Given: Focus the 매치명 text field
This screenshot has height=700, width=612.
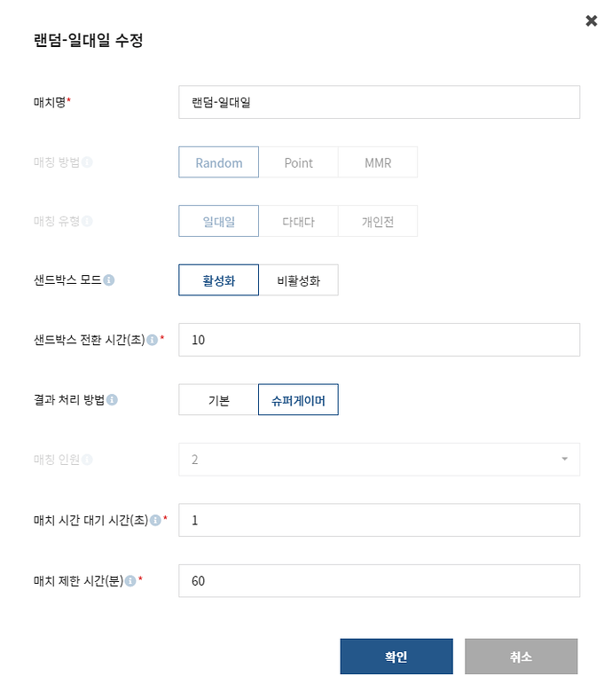Looking at the screenshot, I should pyautogui.click(x=379, y=102).
